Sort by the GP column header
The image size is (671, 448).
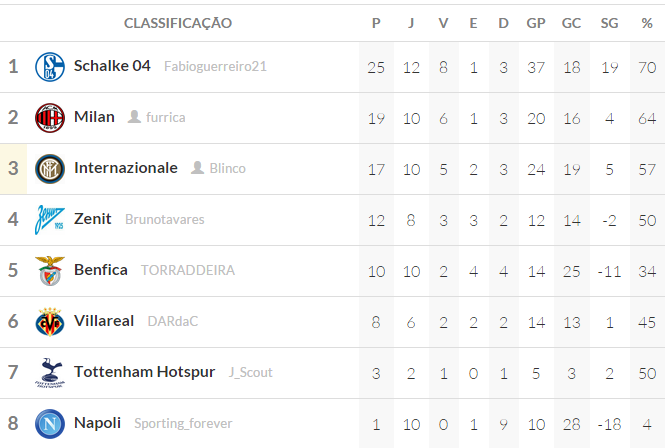pos(536,23)
